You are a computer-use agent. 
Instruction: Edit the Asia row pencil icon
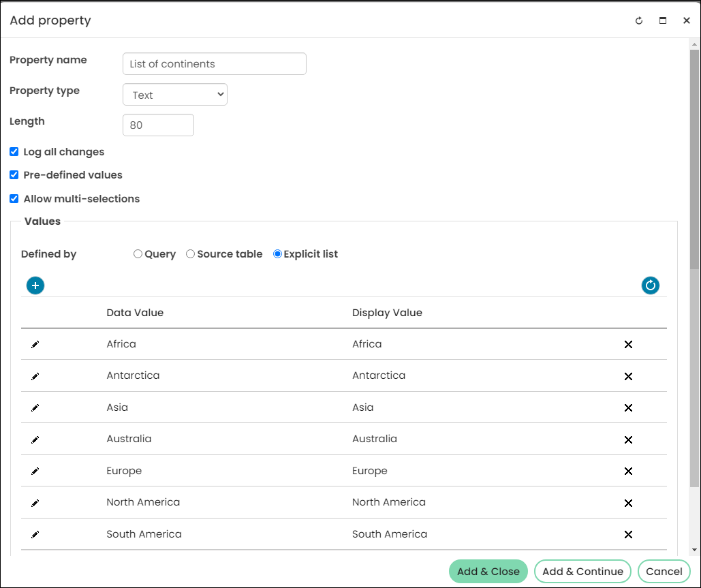tap(35, 408)
